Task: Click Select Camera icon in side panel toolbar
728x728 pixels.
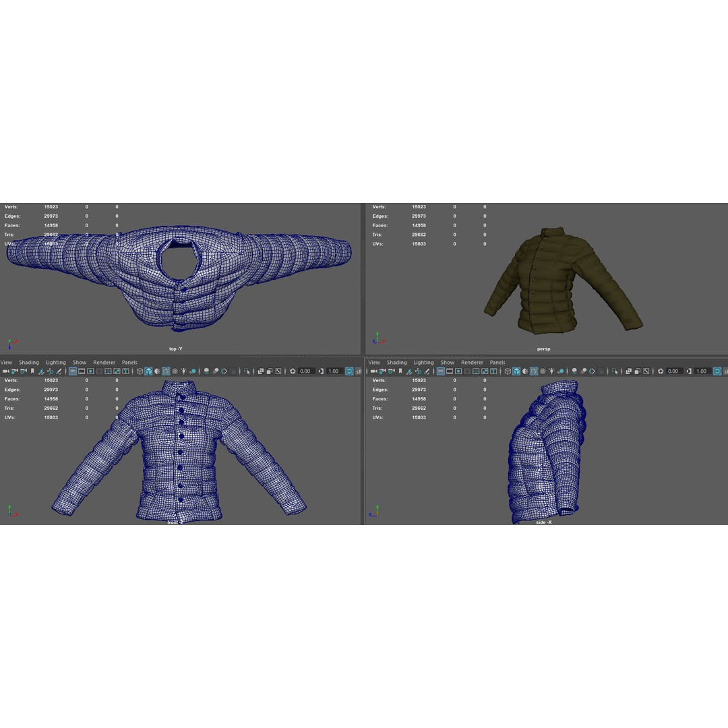Action: pos(374,371)
